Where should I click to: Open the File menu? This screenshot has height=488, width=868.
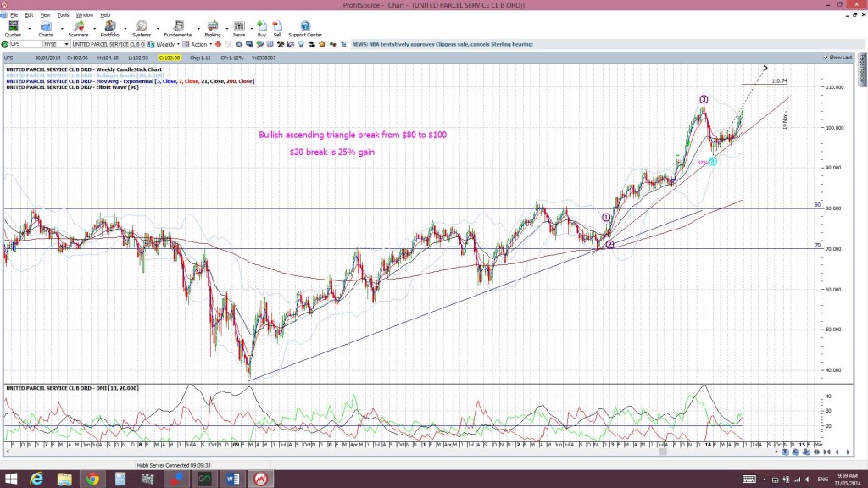click(14, 15)
